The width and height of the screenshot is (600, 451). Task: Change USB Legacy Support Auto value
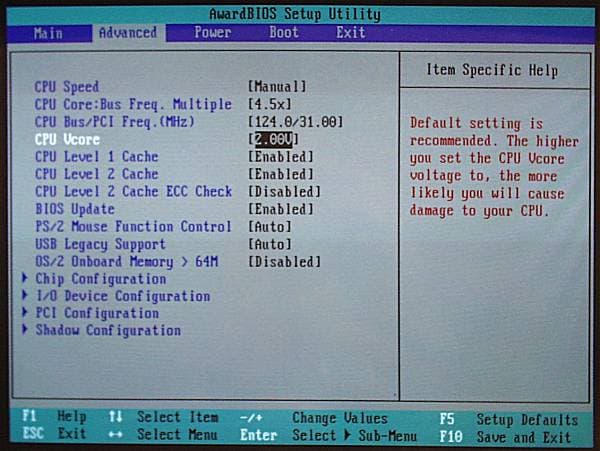click(270, 244)
